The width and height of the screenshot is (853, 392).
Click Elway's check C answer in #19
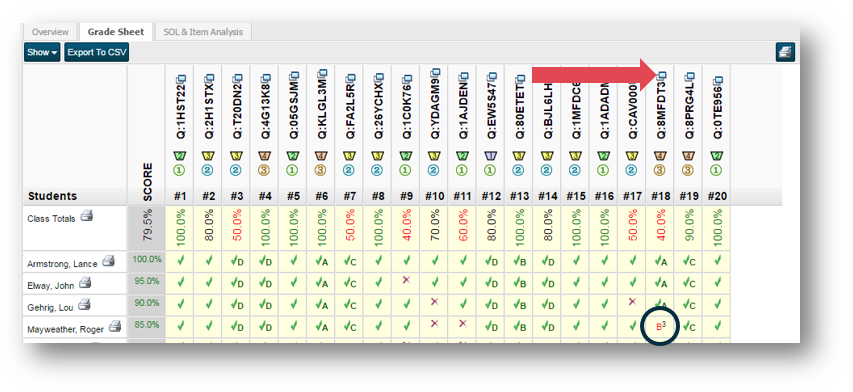(689, 283)
